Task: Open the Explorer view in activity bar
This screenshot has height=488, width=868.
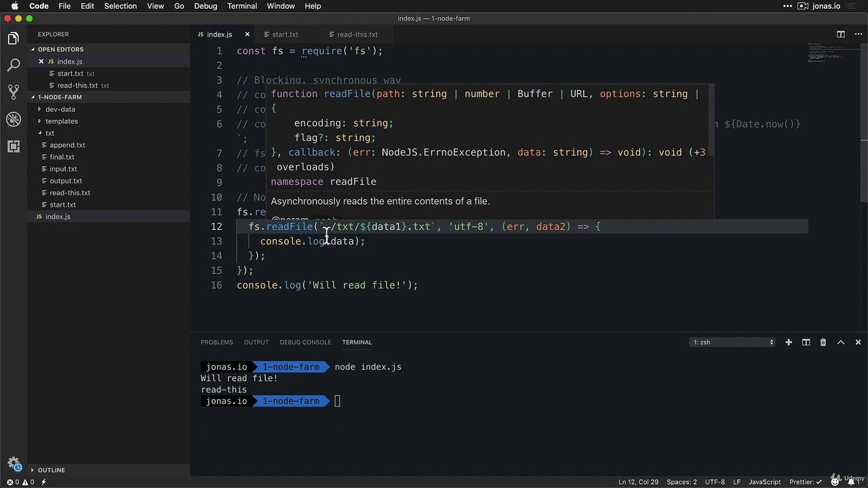Action: pos(13,39)
